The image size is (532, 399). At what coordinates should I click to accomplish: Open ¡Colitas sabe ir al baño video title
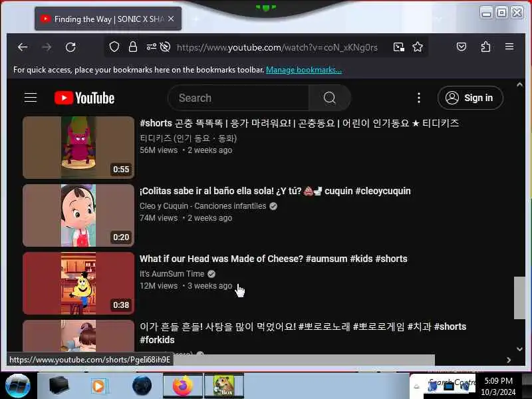(275, 191)
